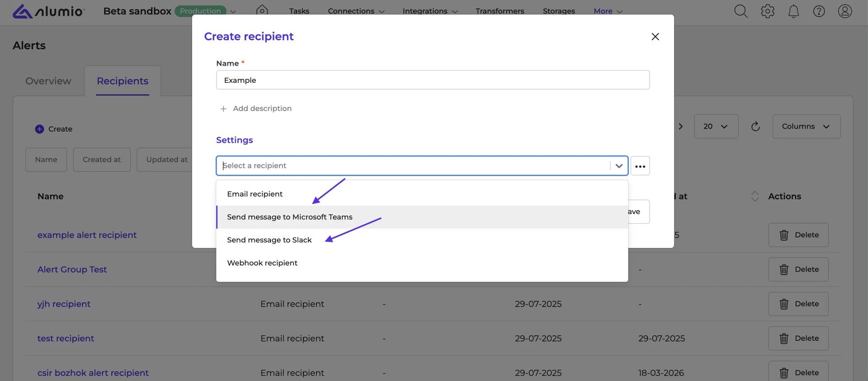Open test recipient link
This screenshot has height=381, width=868.
[66, 338]
